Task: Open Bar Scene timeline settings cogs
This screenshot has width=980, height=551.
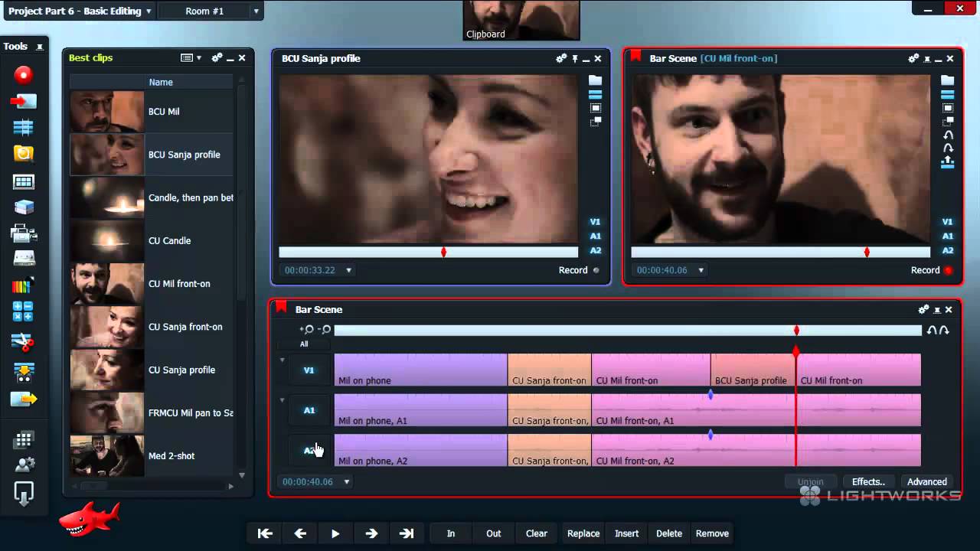Action: (923, 309)
